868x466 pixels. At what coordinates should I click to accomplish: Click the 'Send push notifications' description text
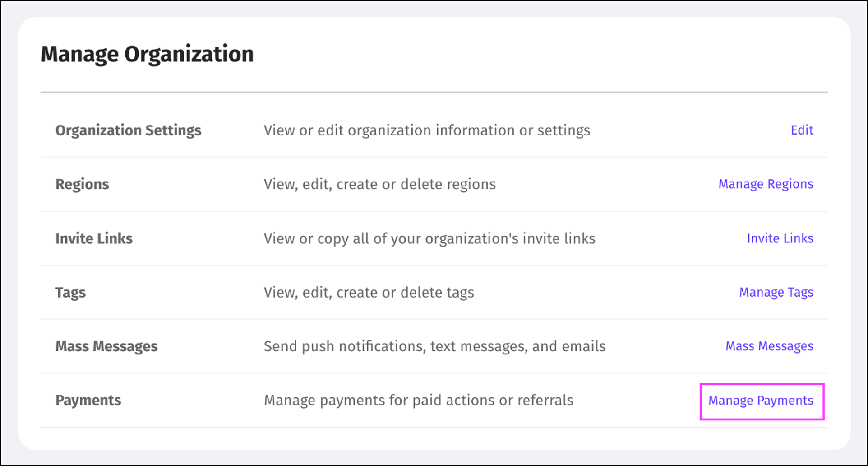pos(434,346)
